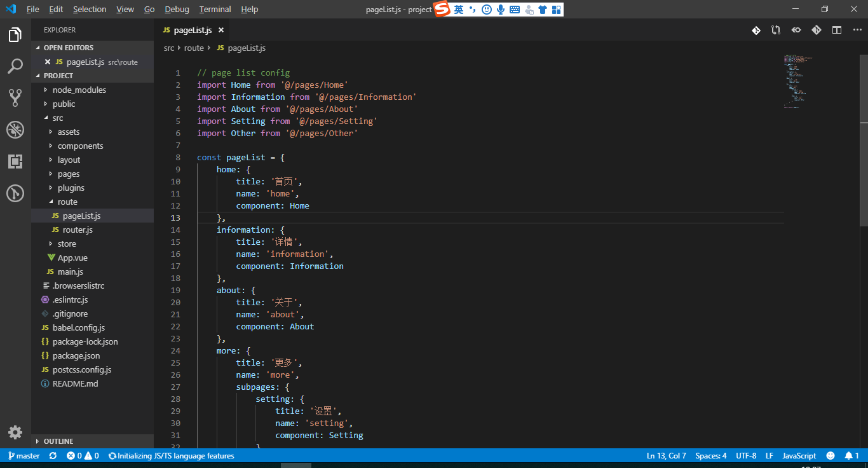
Task: Change JavaScript language mode in status bar
Action: point(799,456)
